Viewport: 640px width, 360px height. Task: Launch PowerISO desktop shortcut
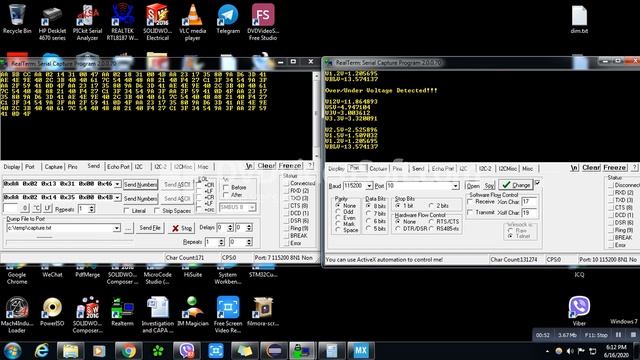(52, 312)
